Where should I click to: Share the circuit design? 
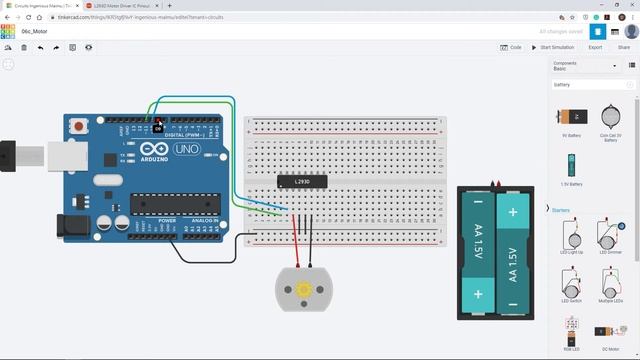click(624, 47)
